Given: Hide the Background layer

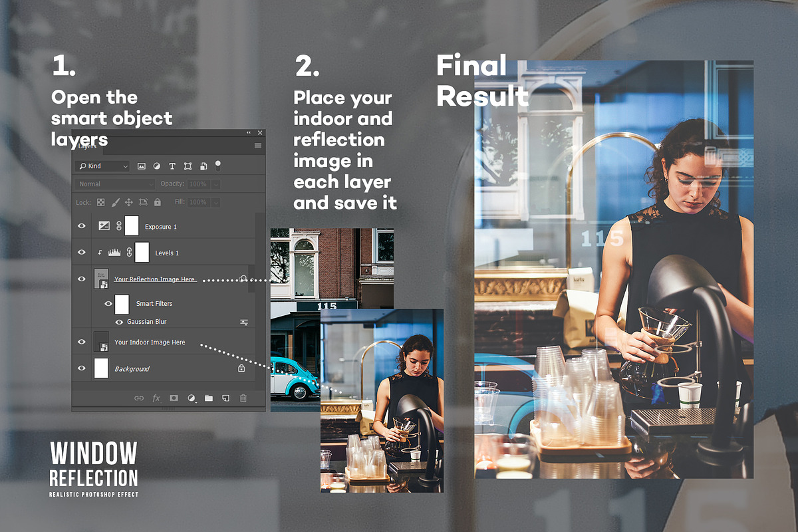Looking at the screenshot, I should (x=82, y=368).
